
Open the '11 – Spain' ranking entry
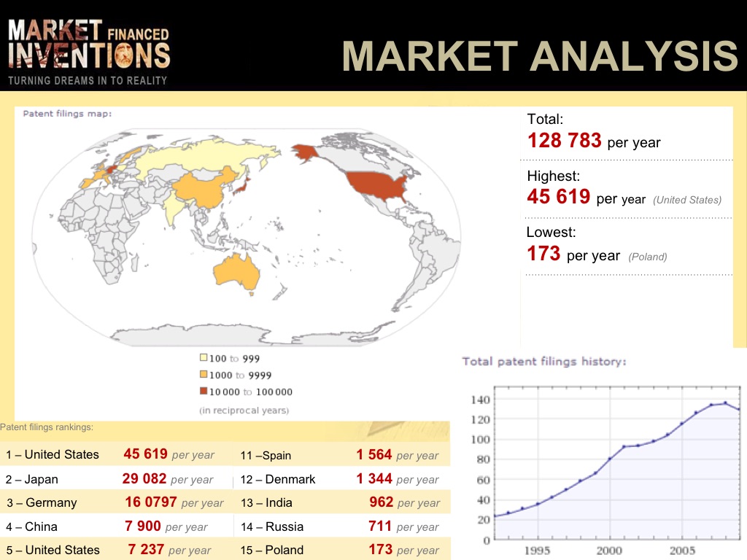(266, 455)
